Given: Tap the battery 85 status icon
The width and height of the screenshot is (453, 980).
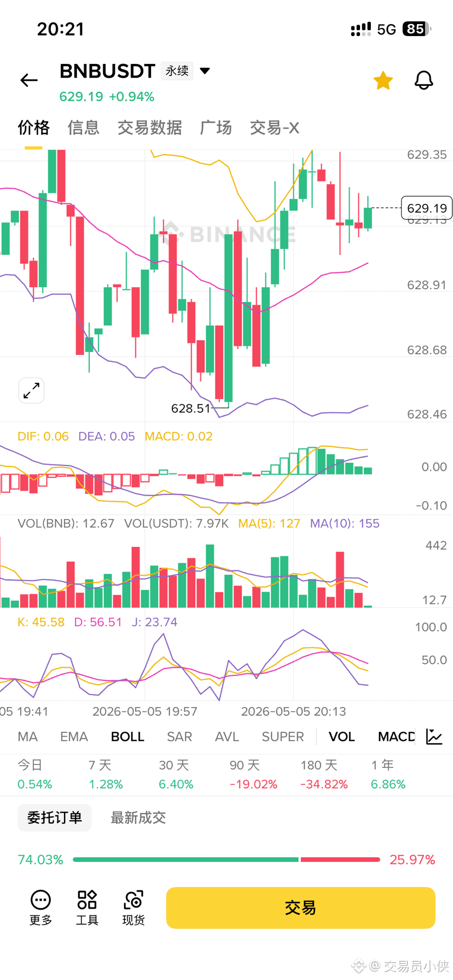Looking at the screenshot, I should (417, 29).
